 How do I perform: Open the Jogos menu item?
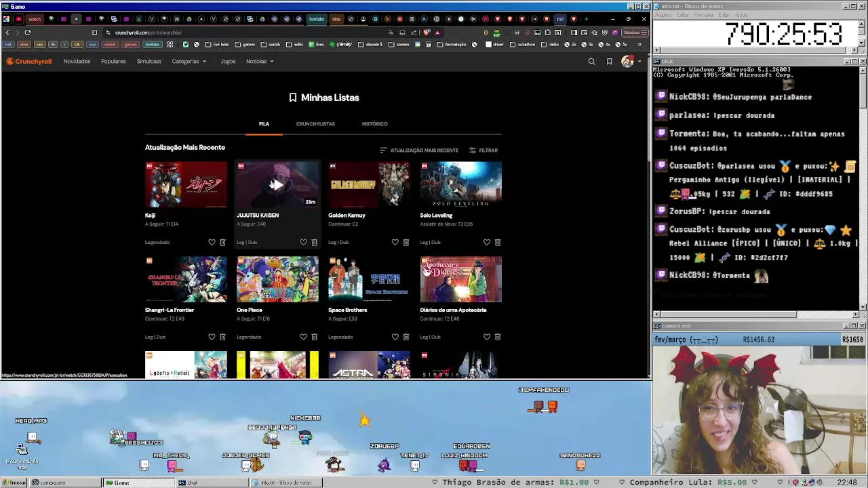pyautogui.click(x=228, y=62)
